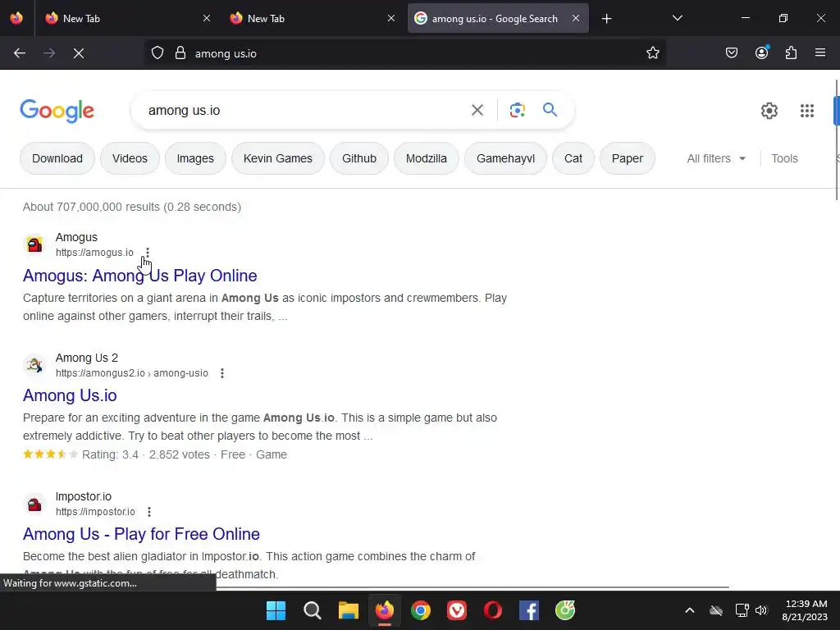Launch Opera from the taskbar

pyautogui.click(x=493, y=610)
